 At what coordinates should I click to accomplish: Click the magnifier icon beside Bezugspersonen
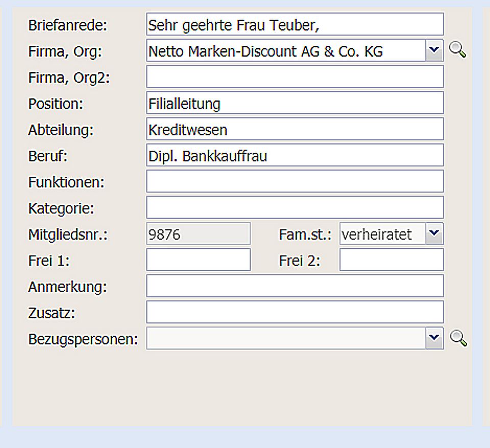coord(457,338)
